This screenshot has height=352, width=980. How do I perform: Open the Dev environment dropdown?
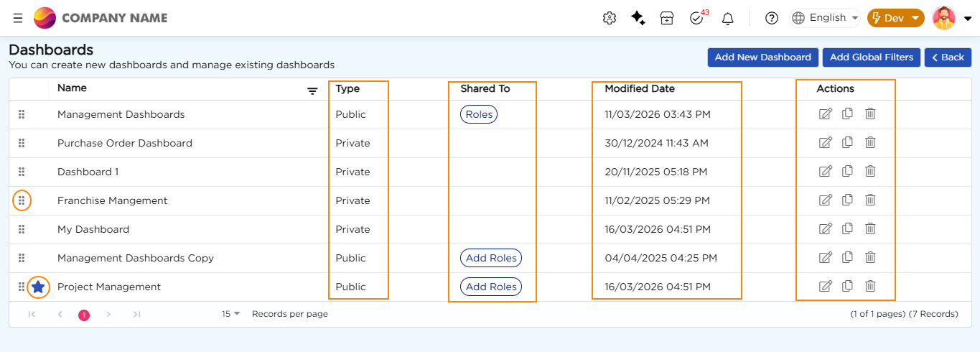(x=895, y=18)
